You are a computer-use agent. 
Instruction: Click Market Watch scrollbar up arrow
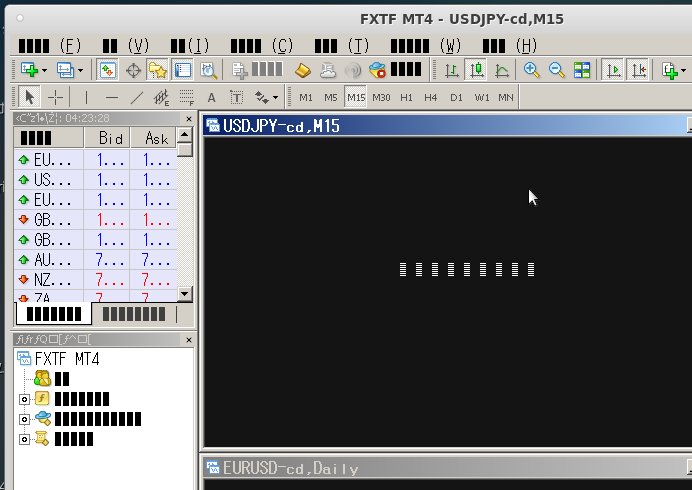click(x=184, y=134)
